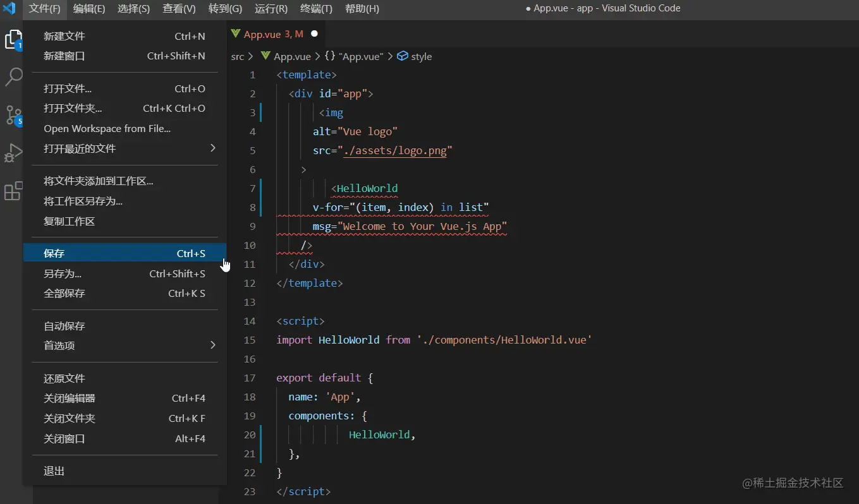859x504 pixels.
Task: Click msg="Welcome to Your Vue.js App" text
Action: [410, 226]
